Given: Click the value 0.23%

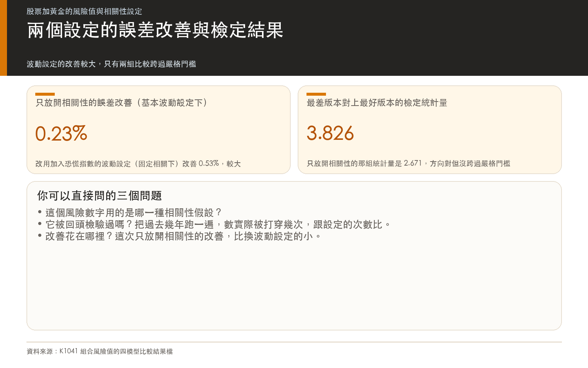Looking at the screenshot, I should click(61, 133).
